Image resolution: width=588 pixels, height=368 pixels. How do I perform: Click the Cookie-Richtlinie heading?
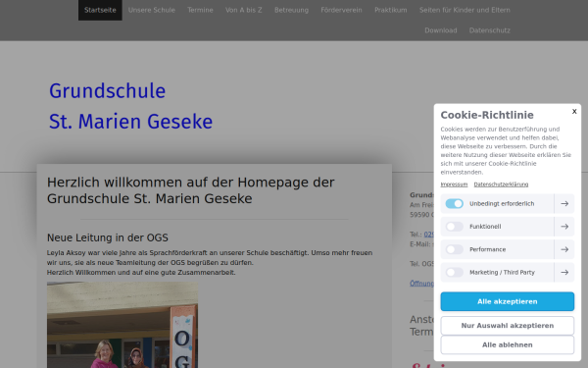(487, 115)
